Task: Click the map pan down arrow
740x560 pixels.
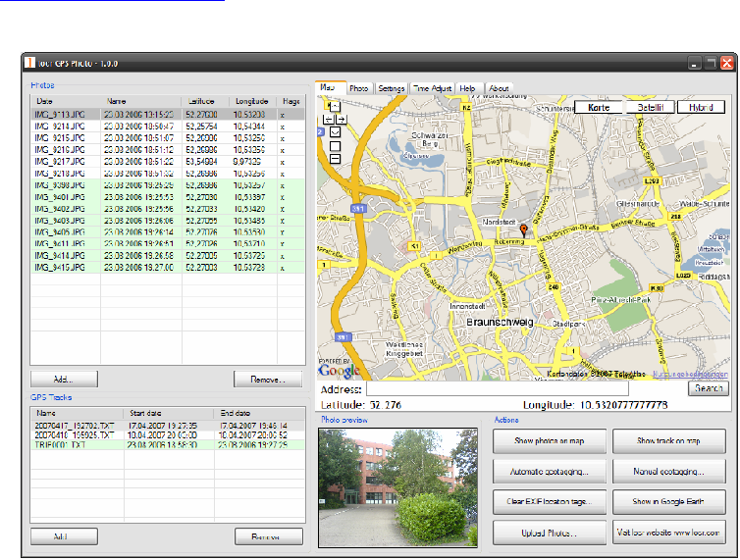Action: 335,130
